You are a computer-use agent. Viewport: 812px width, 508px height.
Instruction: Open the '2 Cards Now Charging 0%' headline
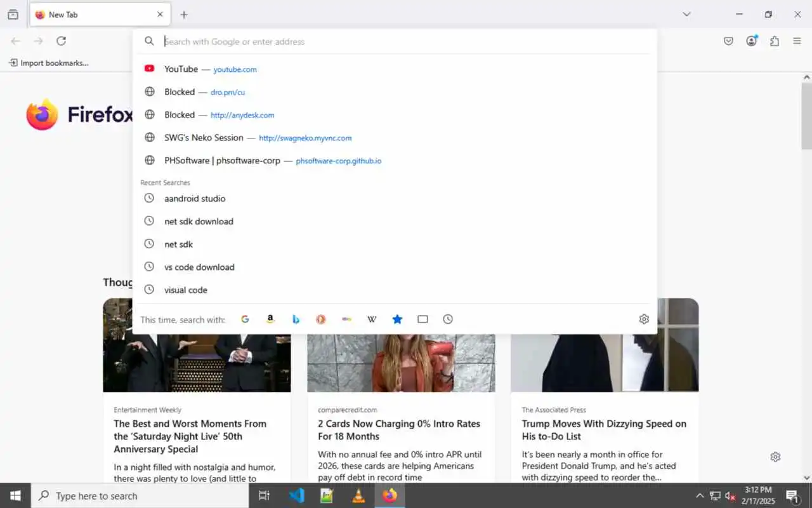coord(399,430)
